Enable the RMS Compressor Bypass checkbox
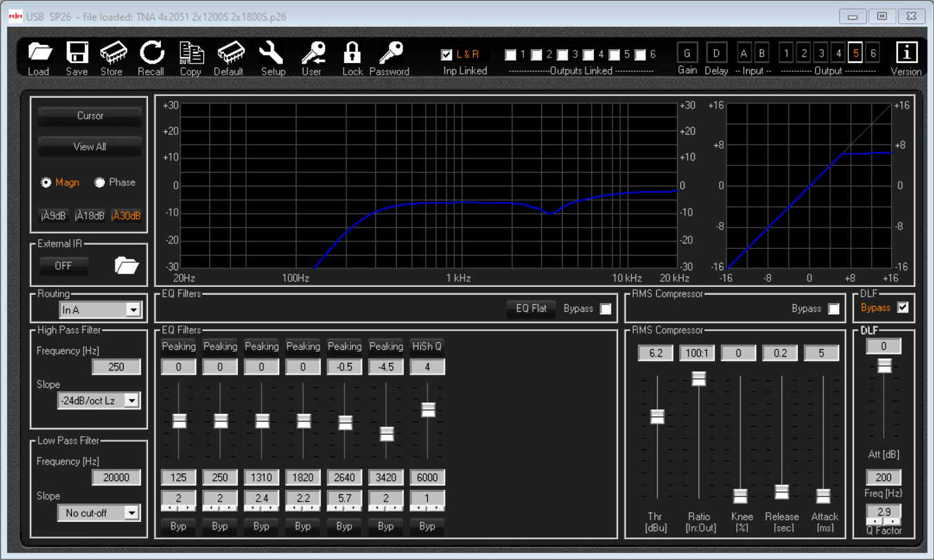Image resolution: width=934 pixels, height=560 pixels. pyautogui.click(x=834, y=309)
